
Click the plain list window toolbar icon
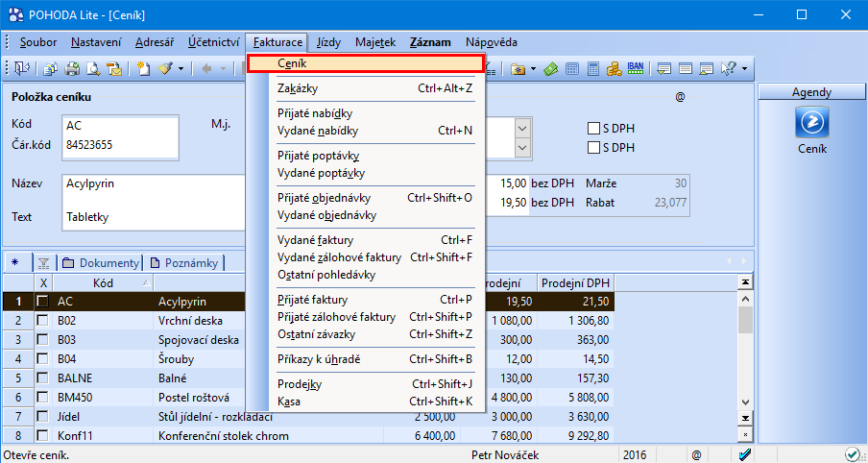(686, 69)
